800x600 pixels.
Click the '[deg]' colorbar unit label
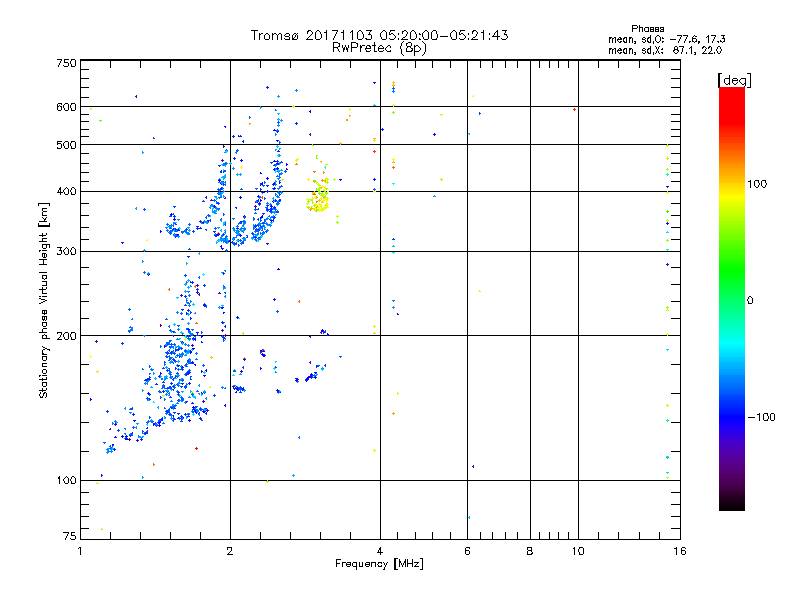pos(734,80)
